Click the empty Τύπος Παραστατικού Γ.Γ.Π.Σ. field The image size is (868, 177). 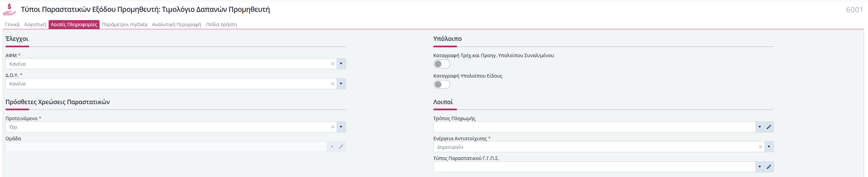(x=604, y=167)
